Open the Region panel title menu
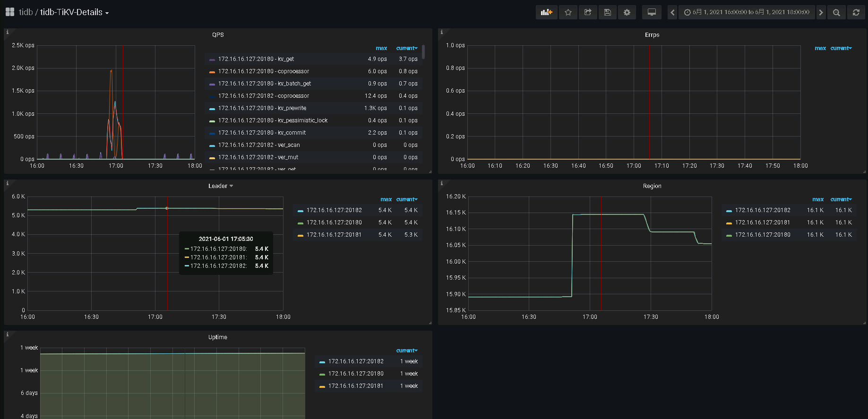 [652, 186]
